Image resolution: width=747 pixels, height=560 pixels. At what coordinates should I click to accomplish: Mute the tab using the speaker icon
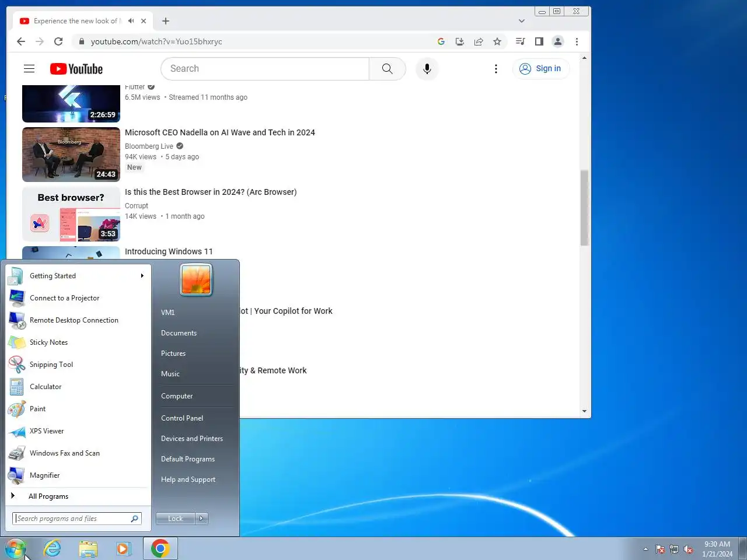(131, 21)
